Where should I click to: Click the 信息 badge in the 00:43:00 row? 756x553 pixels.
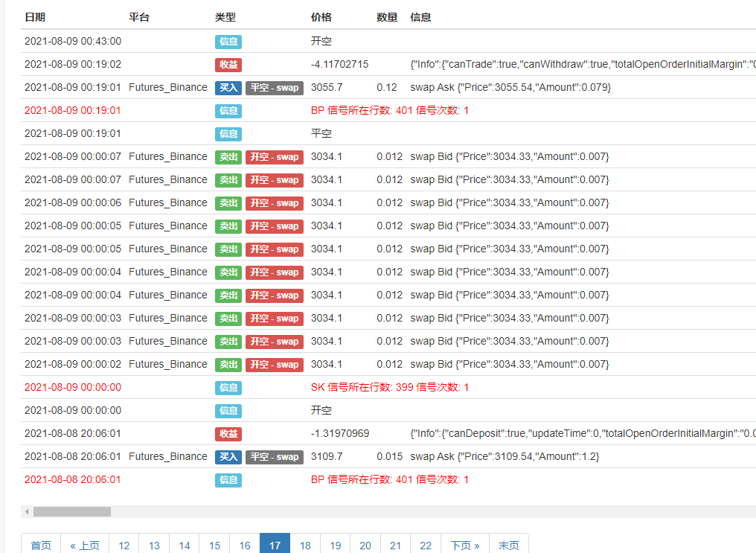point(228,42)
